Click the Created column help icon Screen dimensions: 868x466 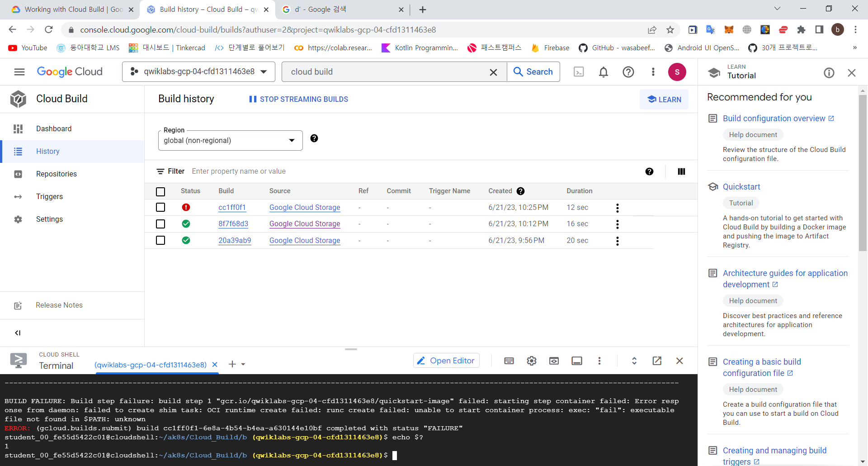520,191
